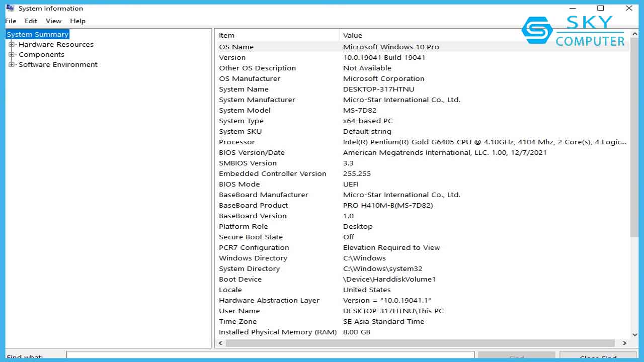Select System Summary in the tree
This screenshot has width=644, height=362.
(38, 34)
